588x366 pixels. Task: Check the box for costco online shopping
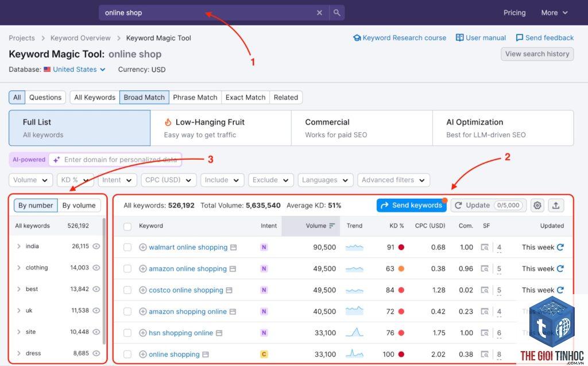pos(127,290)
